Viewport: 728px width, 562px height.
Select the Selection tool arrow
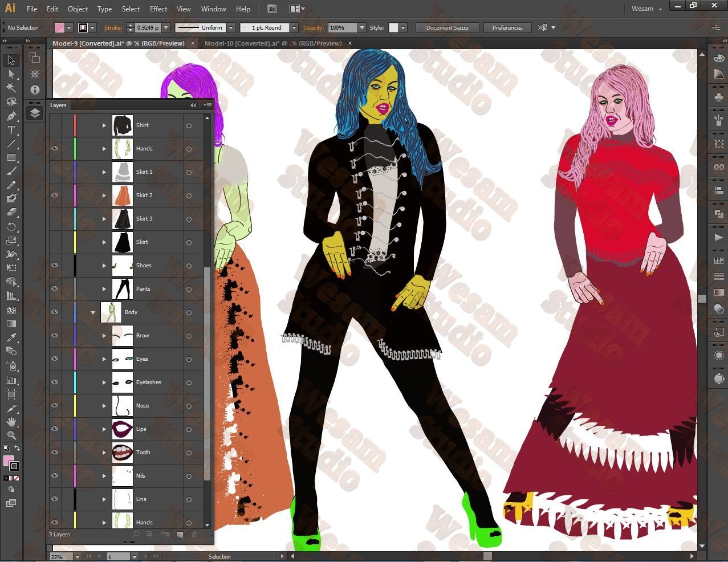pos(11,60)
